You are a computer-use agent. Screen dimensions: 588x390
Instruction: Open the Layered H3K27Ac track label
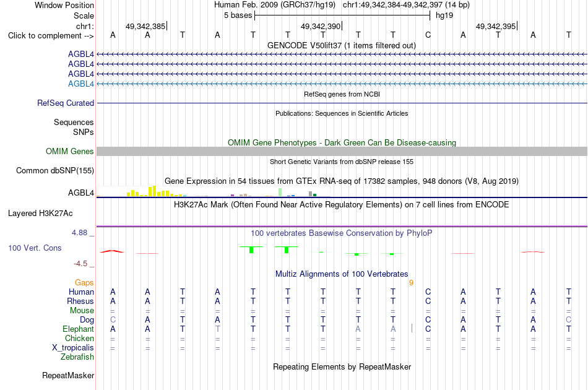(40, 214)
